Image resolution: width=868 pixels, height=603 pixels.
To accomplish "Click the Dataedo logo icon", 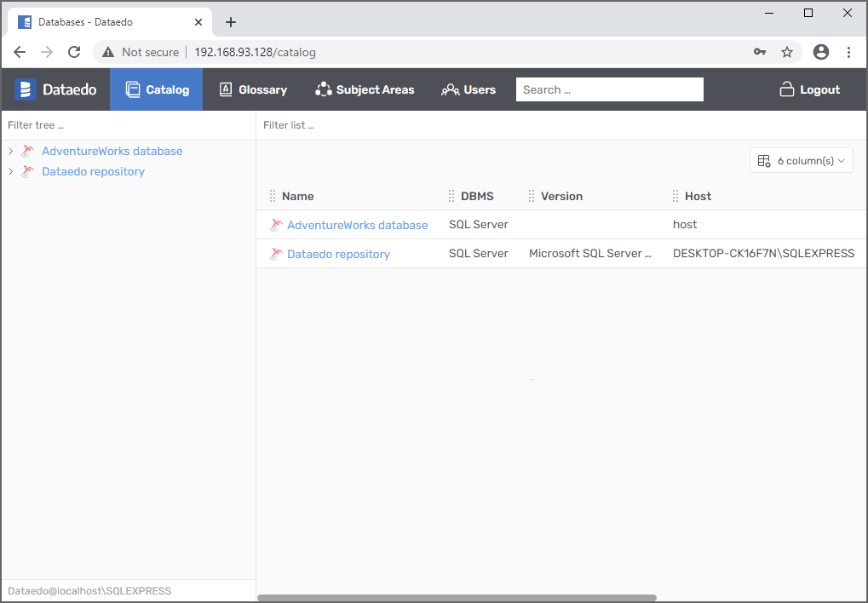I will pos(26,89).
